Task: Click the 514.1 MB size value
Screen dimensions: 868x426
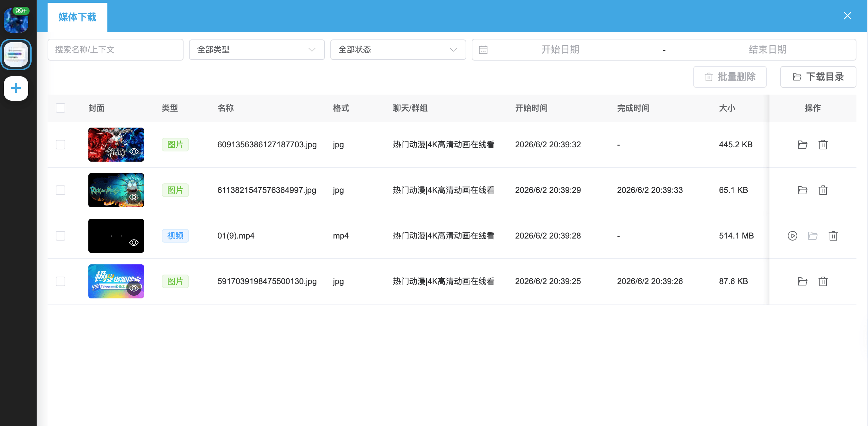Action: [x=736, y=236]
